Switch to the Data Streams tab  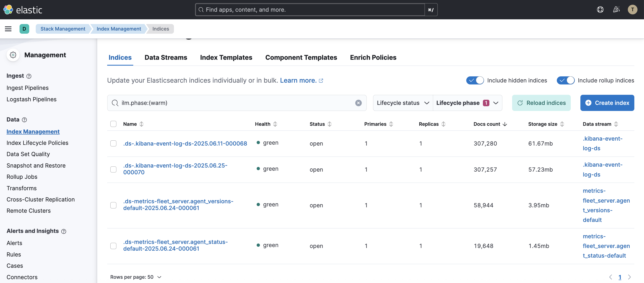(x=166, y=57)
